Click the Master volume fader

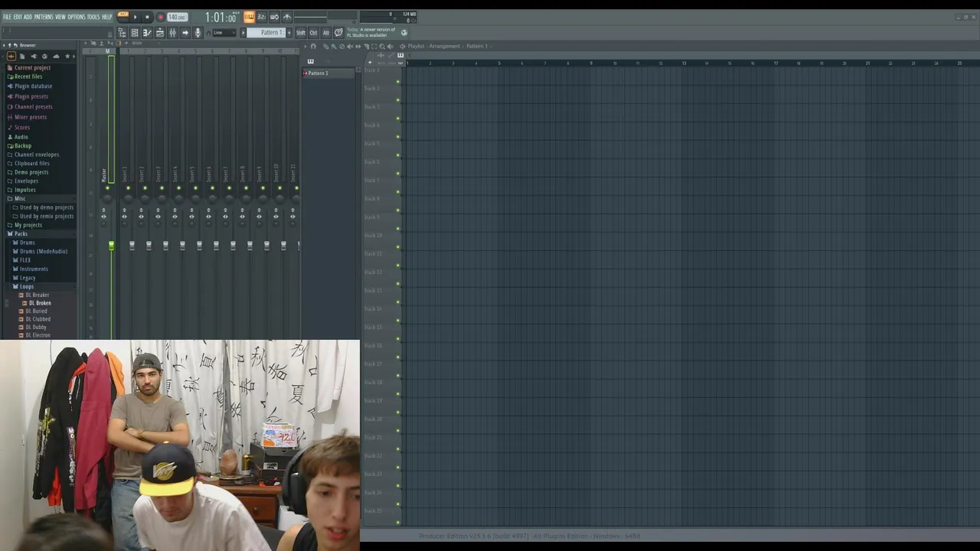coord(111,246)
